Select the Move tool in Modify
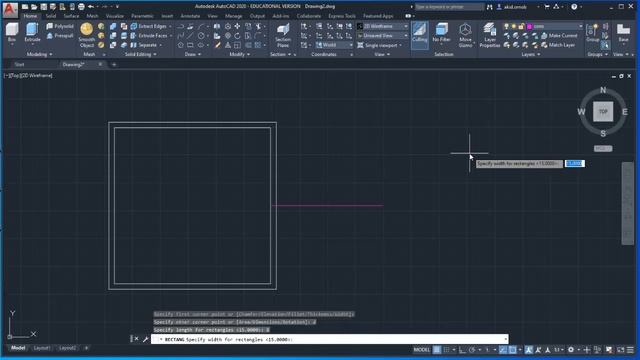The height and width of the screenshot is (360, 640). pyautogui.click(x=237, y=26)
